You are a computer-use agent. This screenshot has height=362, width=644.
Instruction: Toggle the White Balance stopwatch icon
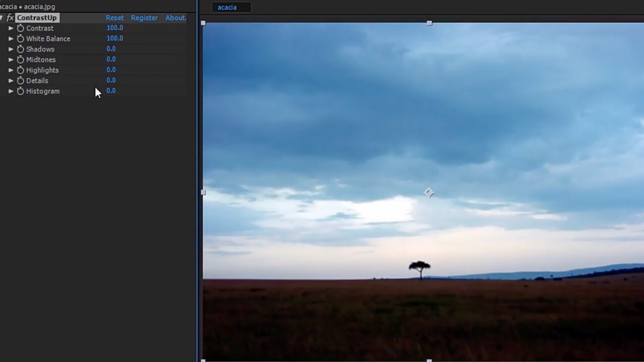coord(20,39)
